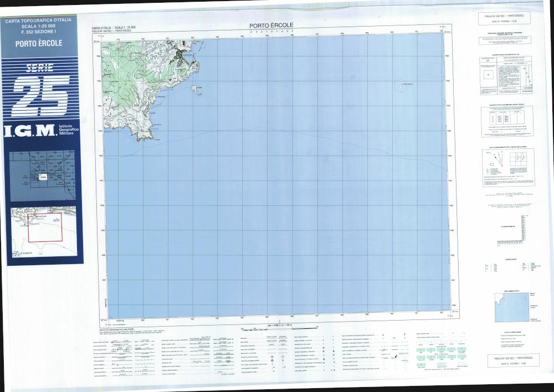
Task: Select "Istituto Geografico Militare" beside the I.G.M. logo
Action: (x=69, y=130)
